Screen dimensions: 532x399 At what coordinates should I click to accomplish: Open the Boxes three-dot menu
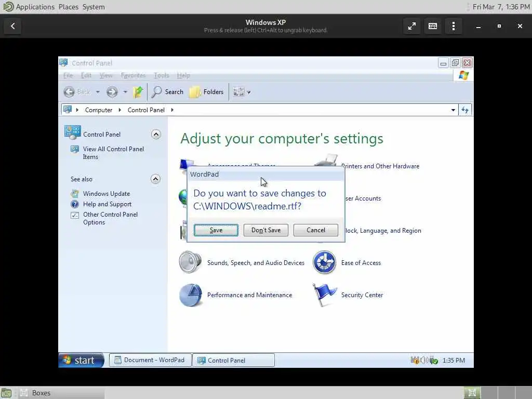(454, 26)
